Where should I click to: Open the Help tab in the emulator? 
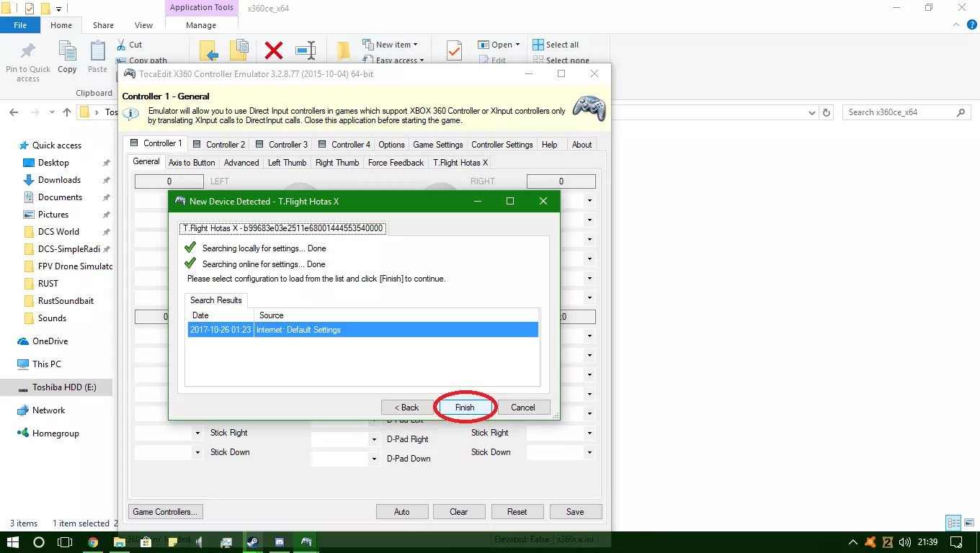pyautogui.click(x=550, y=145)
